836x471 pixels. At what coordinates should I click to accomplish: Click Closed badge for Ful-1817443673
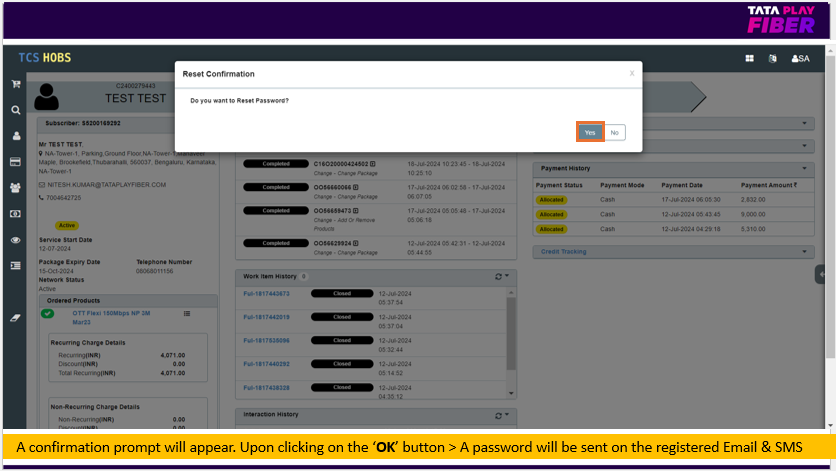[342, 293]
